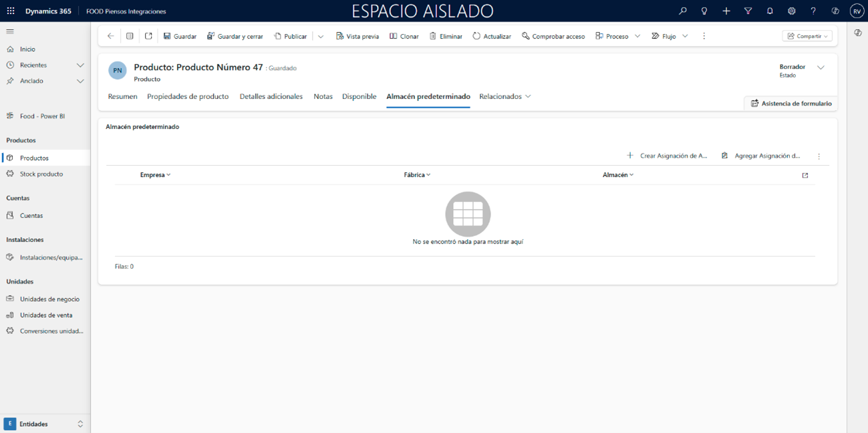
Task: Collapse the left navigation hamburger menu
Action: click(10, 31)
